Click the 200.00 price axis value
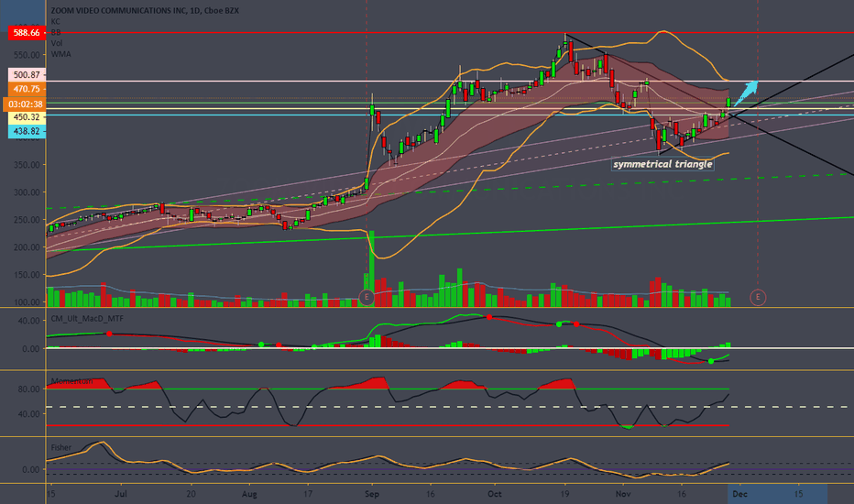 [x=27, y=247]
